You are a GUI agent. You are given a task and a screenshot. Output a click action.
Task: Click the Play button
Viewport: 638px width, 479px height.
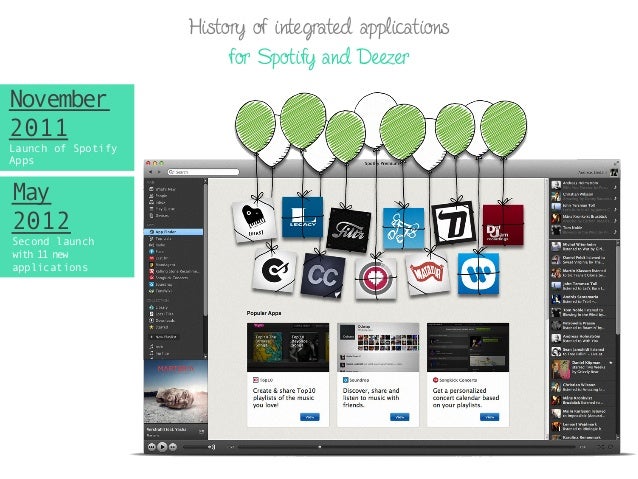162,447
